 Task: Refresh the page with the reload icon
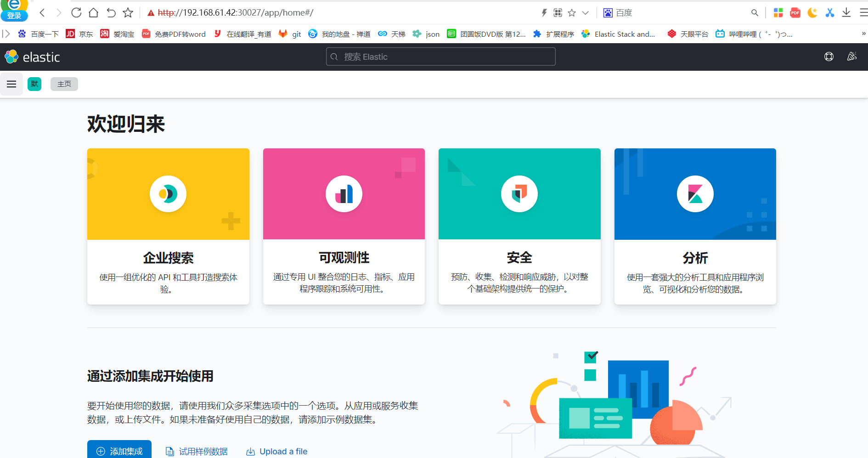pos(76,12)
